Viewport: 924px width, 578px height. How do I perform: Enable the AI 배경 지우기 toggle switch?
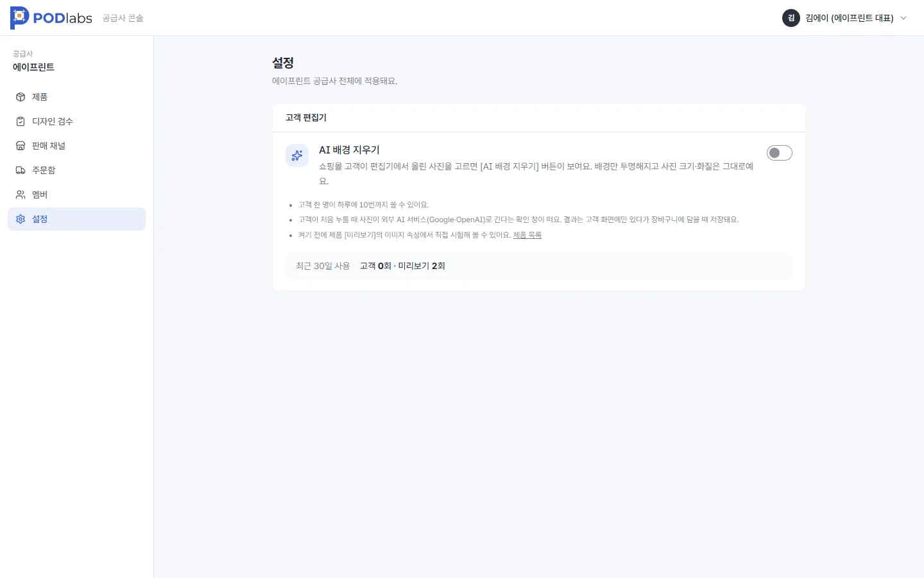780,153
